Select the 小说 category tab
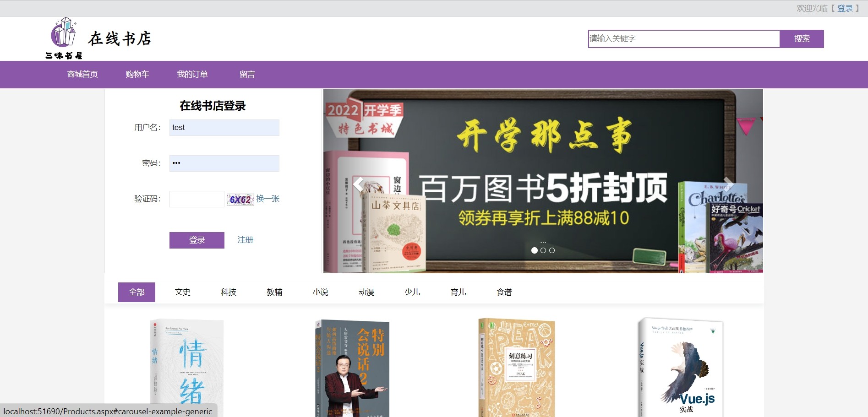 [320, 292]
